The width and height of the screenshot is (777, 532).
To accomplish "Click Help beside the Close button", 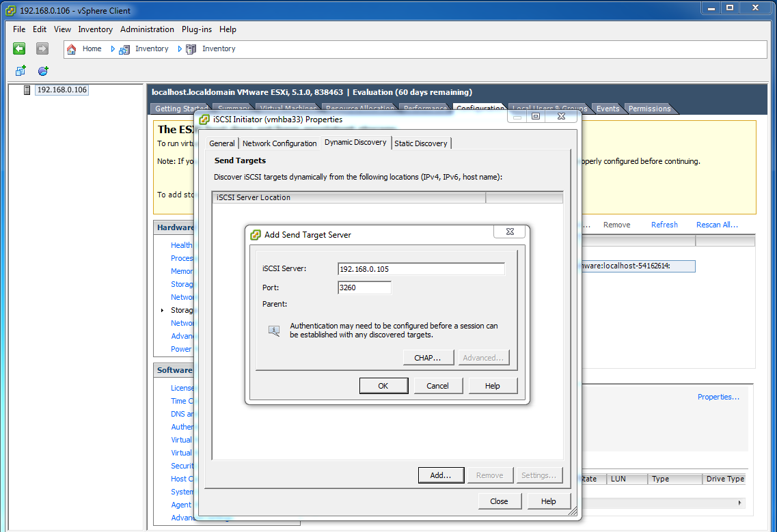I will point(549,501).
